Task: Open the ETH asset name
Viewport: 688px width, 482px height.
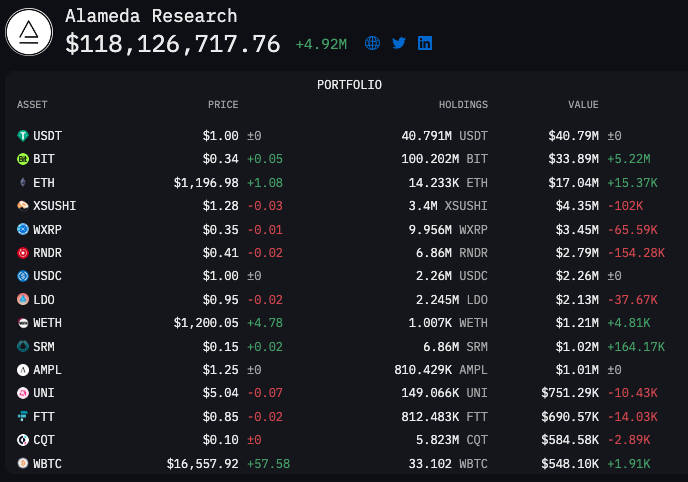Action: [44, 182]
